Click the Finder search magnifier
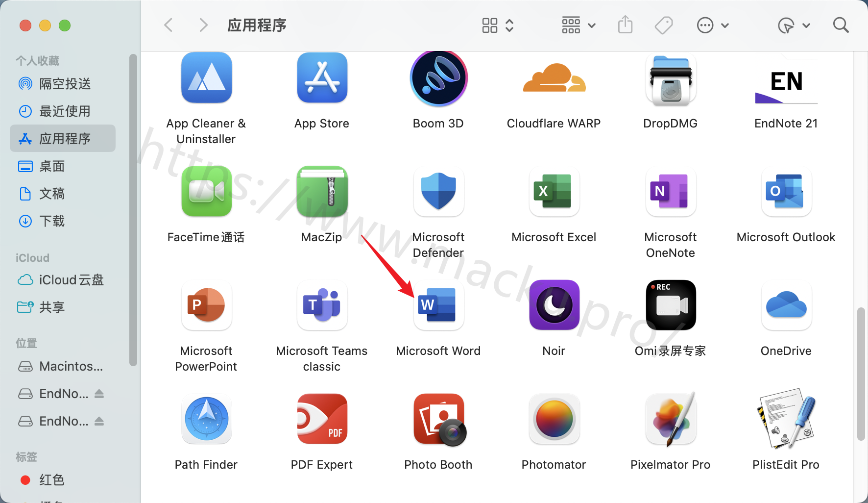Viewport: 868px width, 503px height. pos(841,25)
